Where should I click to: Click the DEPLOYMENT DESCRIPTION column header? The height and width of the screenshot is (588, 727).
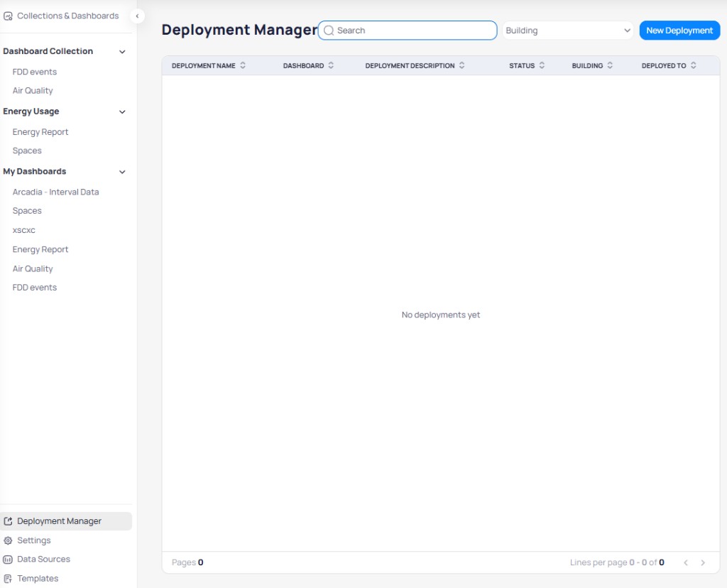pyautogui.click(x=410, y=66)
